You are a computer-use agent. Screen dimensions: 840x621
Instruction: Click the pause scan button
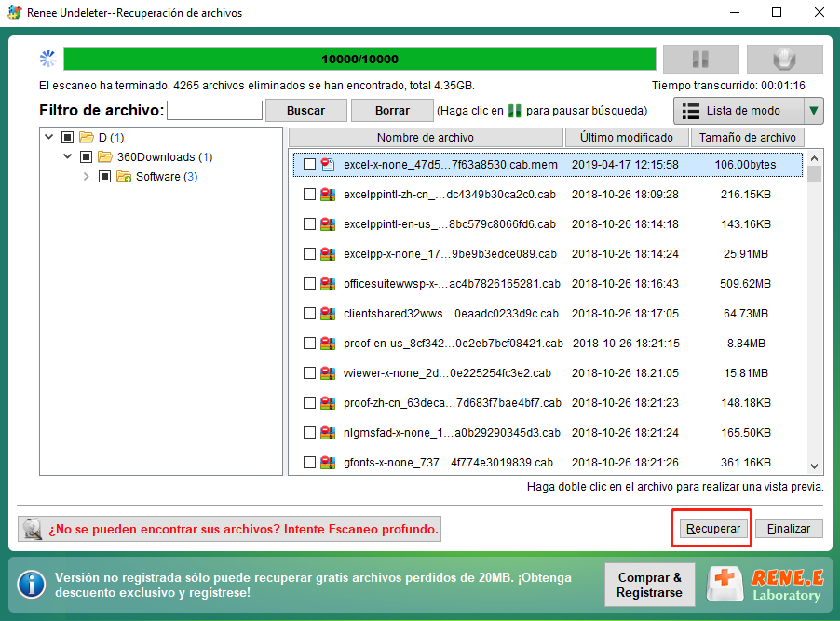click(700, 59)
